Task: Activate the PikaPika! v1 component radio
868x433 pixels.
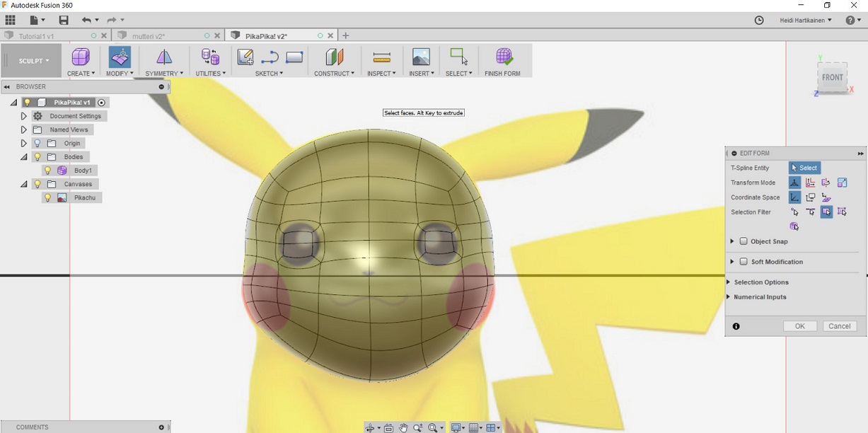Action: [x=102, y=103]
